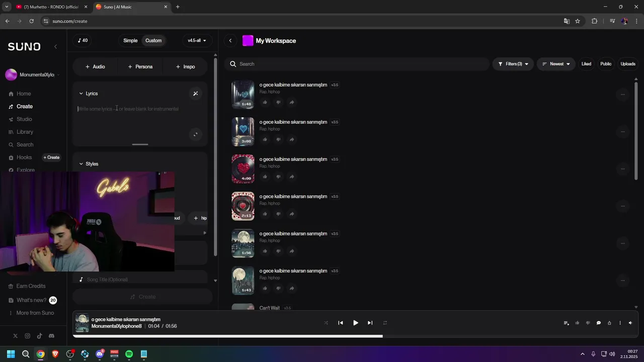Open the v4.5-all model version dropdown
Viewport: 644px width, 362px height.
tap(197, 41)
